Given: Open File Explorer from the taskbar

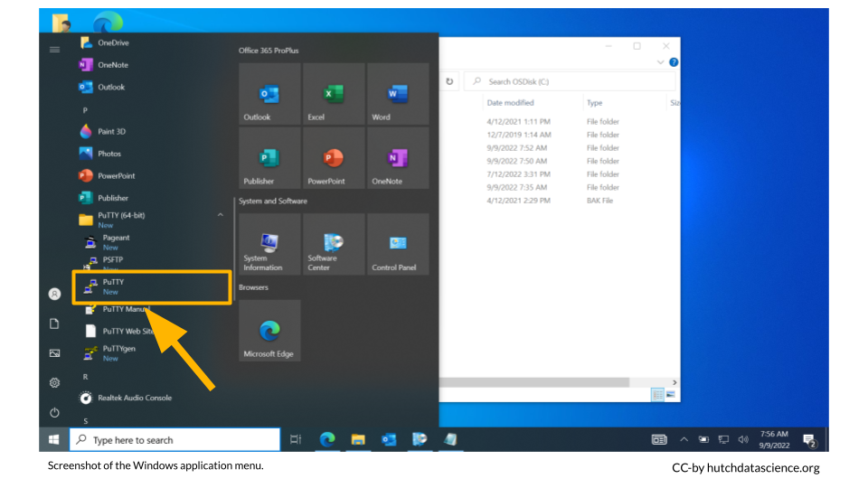Looking at the screenshot, I should tap(358, 439).
